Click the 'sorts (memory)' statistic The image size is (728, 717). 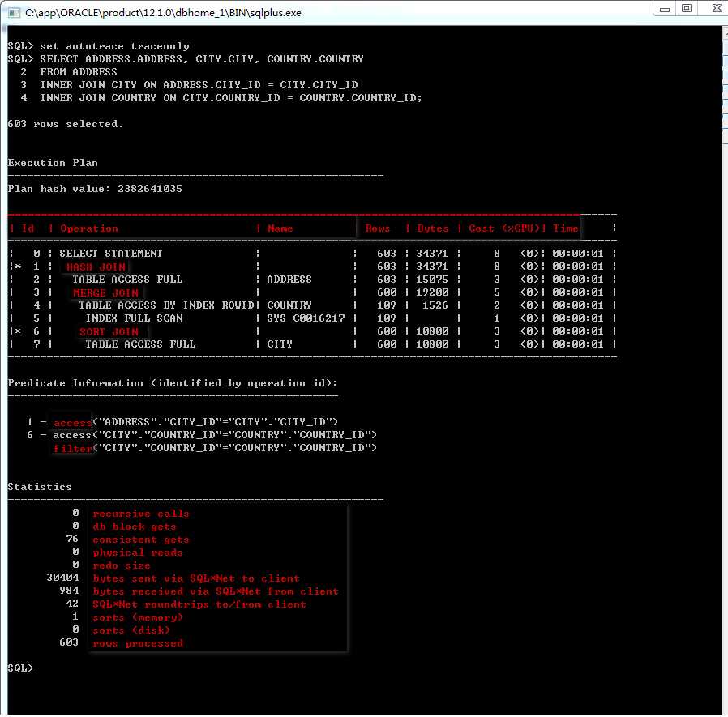(138, 617)
